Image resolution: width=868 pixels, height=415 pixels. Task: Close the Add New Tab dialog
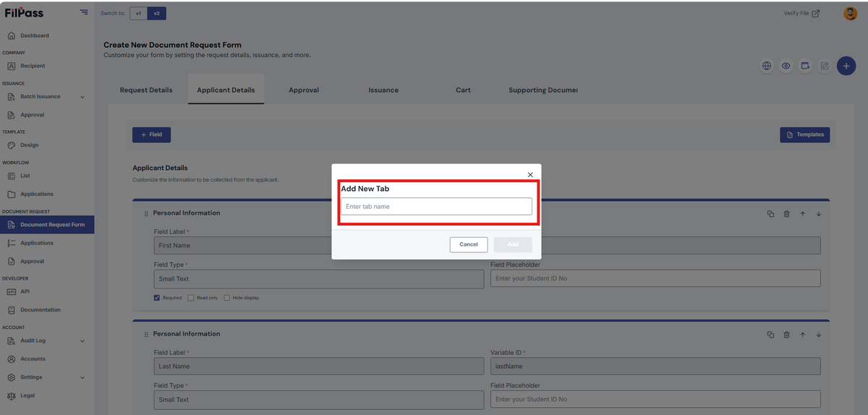tap(530, 175)
